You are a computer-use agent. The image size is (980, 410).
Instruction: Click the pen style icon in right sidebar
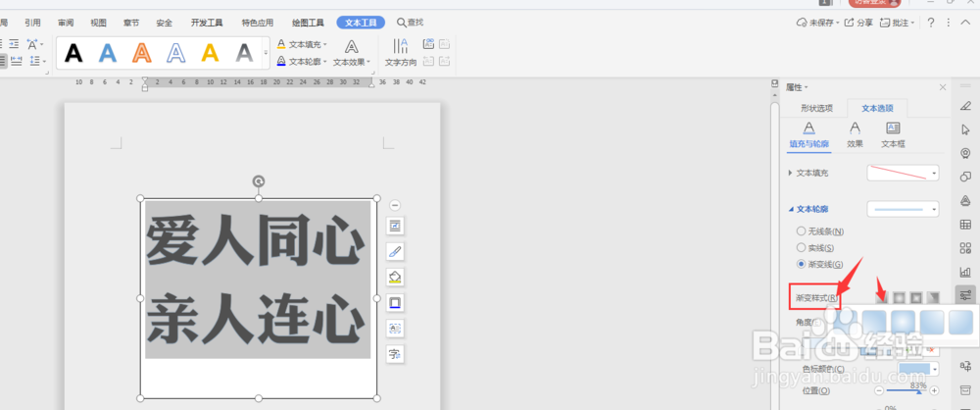coord(965,106)
